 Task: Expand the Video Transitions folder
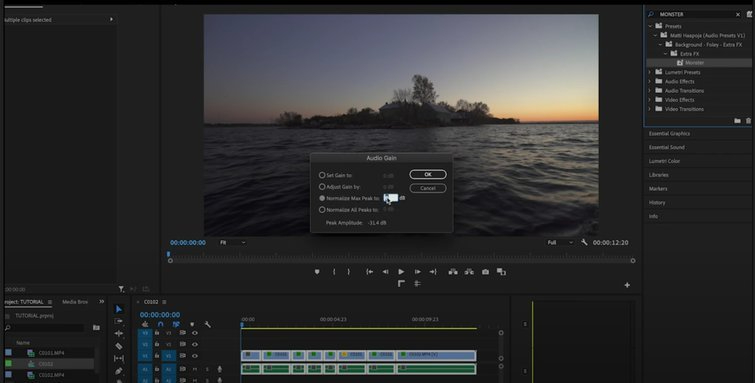[650, 109]
